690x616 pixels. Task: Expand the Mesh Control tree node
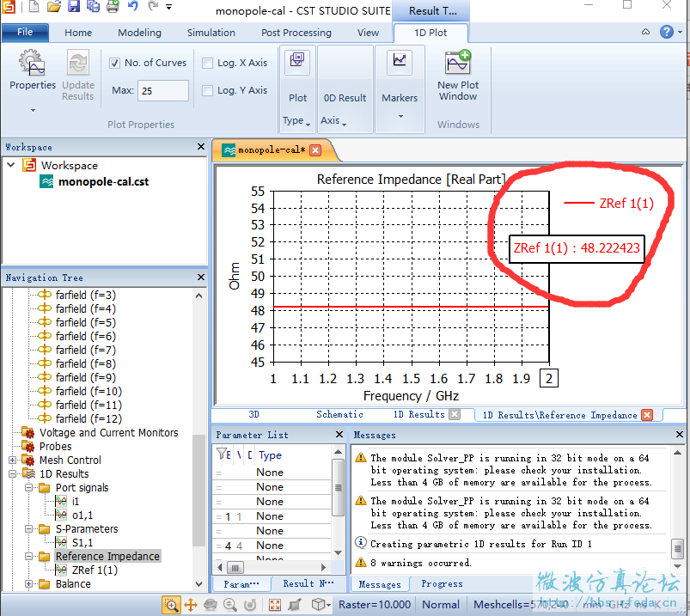[x=12, y=460]
